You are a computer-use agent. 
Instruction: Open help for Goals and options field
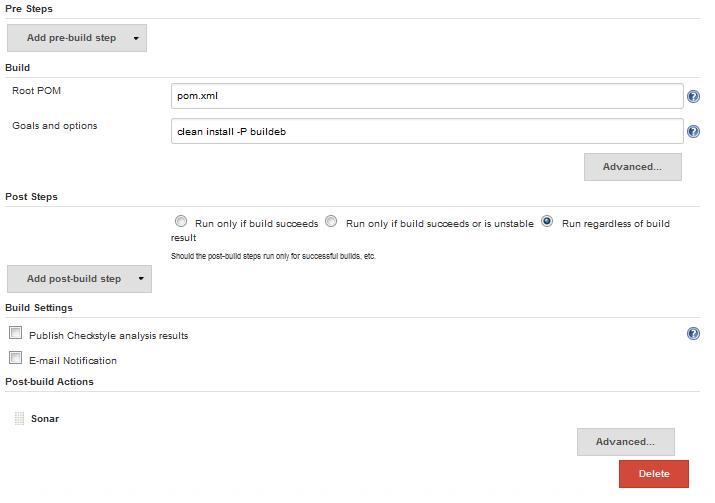[x=693, y=131]
